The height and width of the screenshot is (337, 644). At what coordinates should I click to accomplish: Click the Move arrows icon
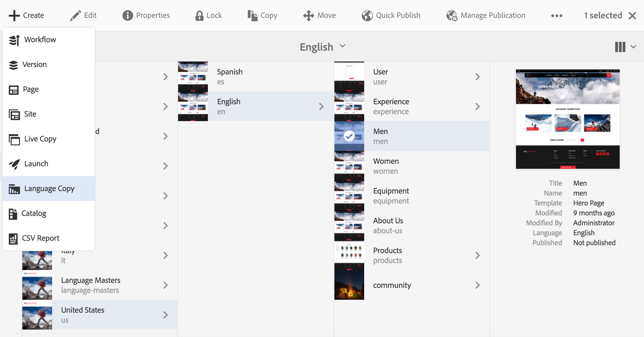tap(309, 15)
